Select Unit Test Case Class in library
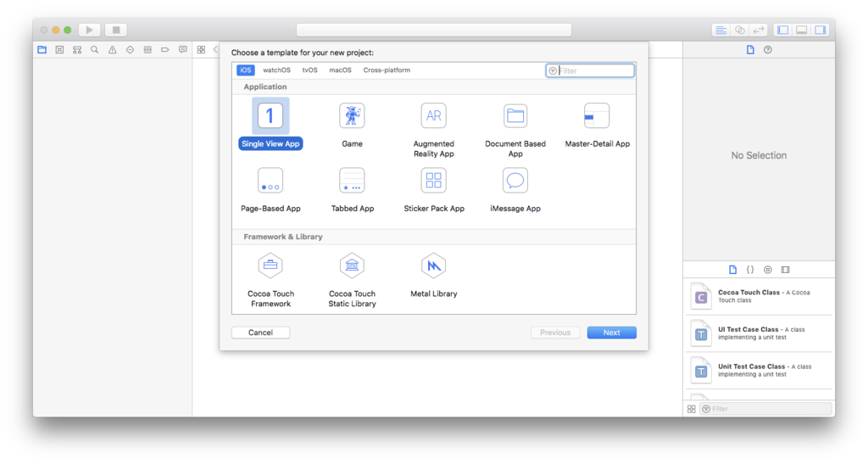 pos(759,371)
